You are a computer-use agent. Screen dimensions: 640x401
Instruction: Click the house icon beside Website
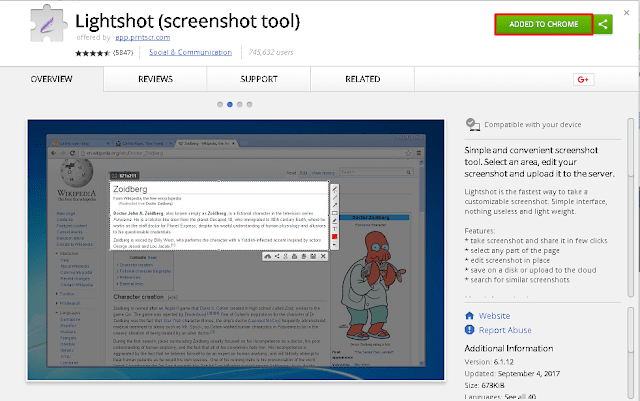point(469,316)
